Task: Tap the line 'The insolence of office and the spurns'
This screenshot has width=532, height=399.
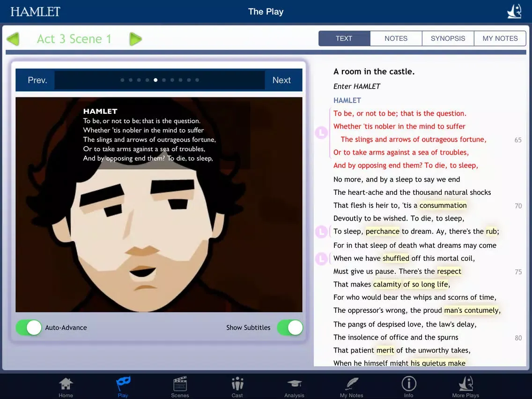Action: (396, 337)
